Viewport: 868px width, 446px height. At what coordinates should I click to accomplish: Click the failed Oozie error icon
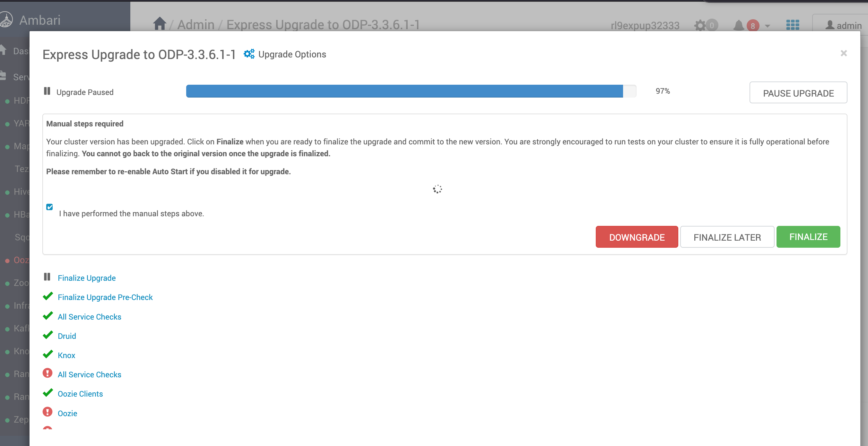coord(48,412)
